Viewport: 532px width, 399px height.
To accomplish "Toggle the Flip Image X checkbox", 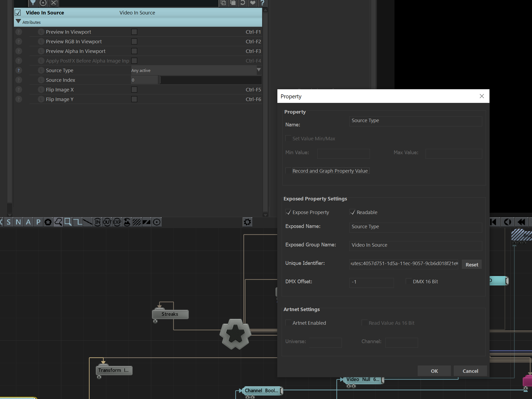I will tap(134, 90).
